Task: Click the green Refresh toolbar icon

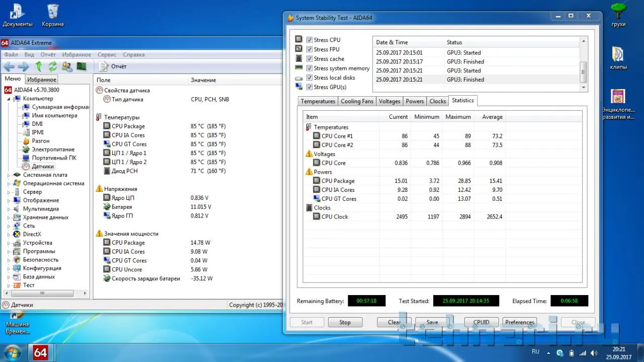Action: click(53, 66)
